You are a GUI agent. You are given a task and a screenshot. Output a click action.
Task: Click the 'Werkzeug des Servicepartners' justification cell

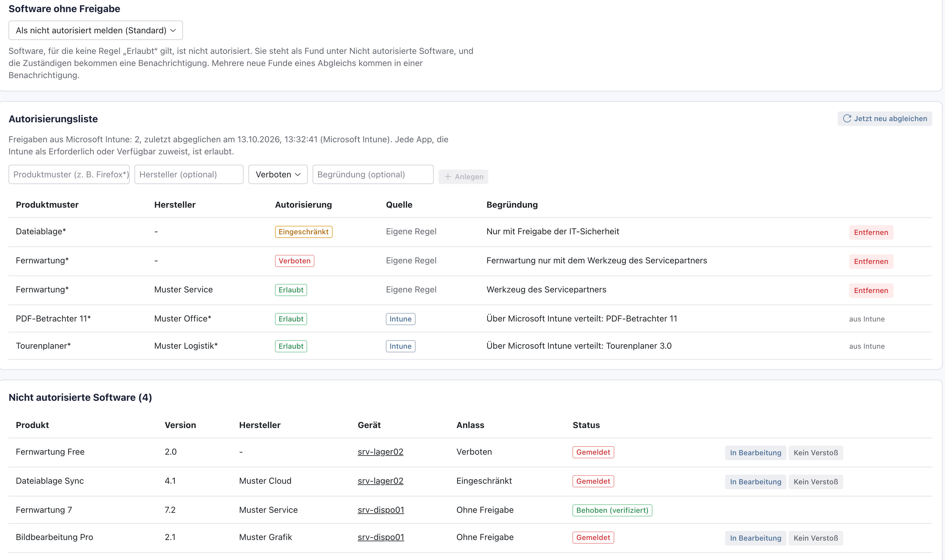[546, 289]
